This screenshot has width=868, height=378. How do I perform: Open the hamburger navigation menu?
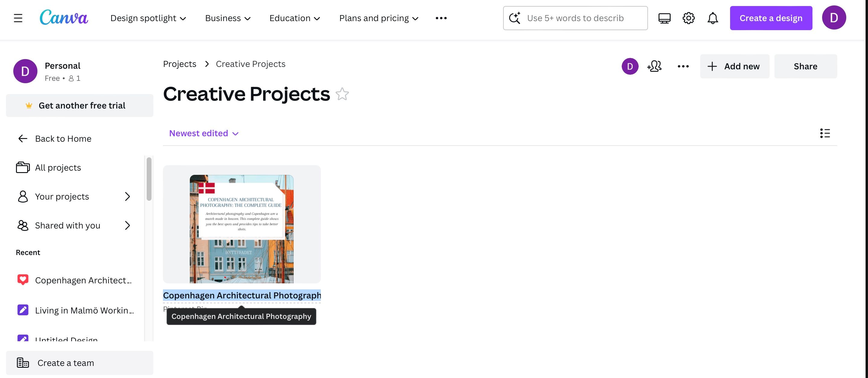[x=18, y=18]
